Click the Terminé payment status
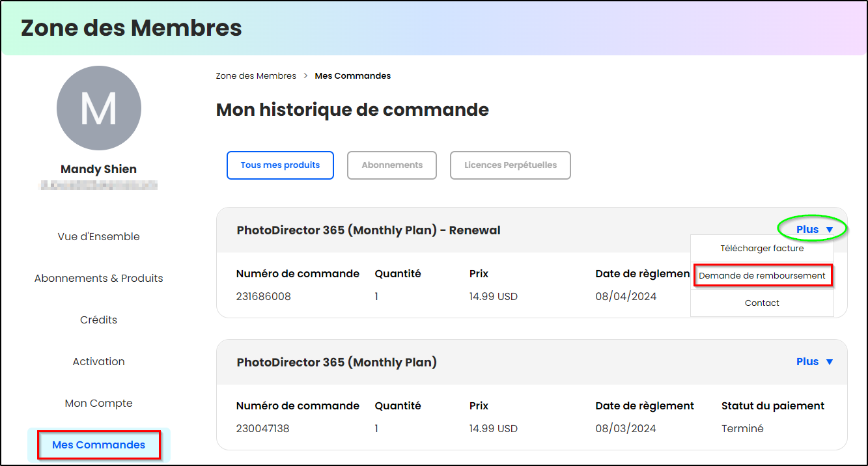This screenshot has height=466, width=868. [742, 429]
